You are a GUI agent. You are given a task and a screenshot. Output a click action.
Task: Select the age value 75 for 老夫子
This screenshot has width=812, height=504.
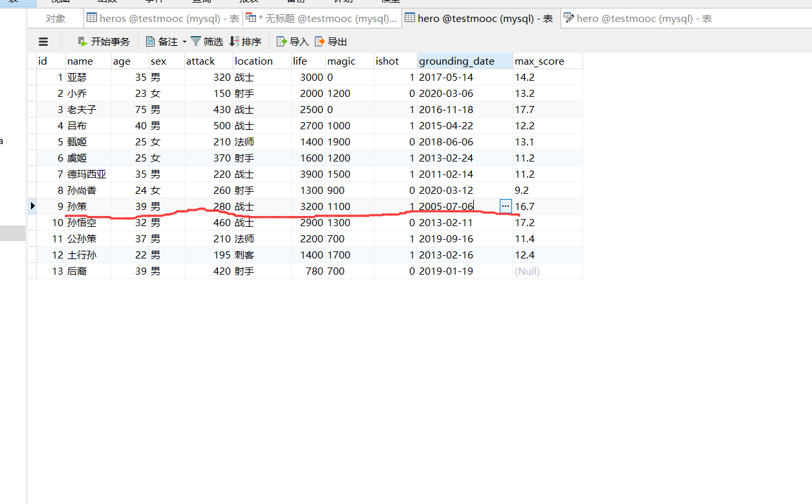pos(130,109)
